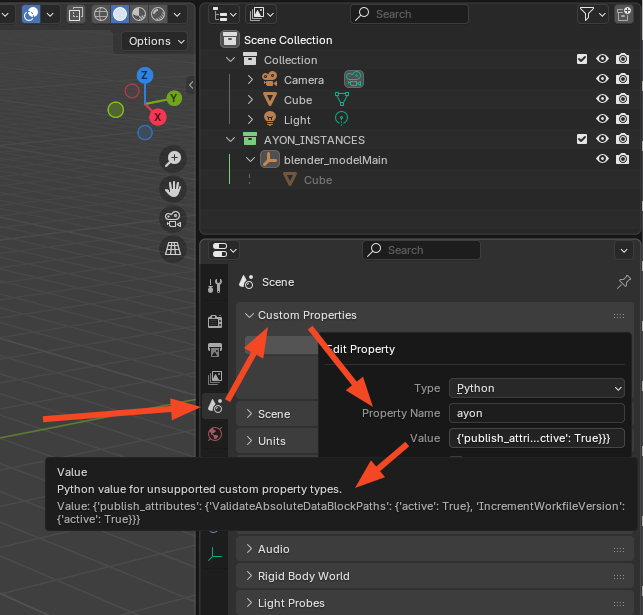643x615 pixels.
Task: Open the Tool properties tab icon
Action: point(215,286)
